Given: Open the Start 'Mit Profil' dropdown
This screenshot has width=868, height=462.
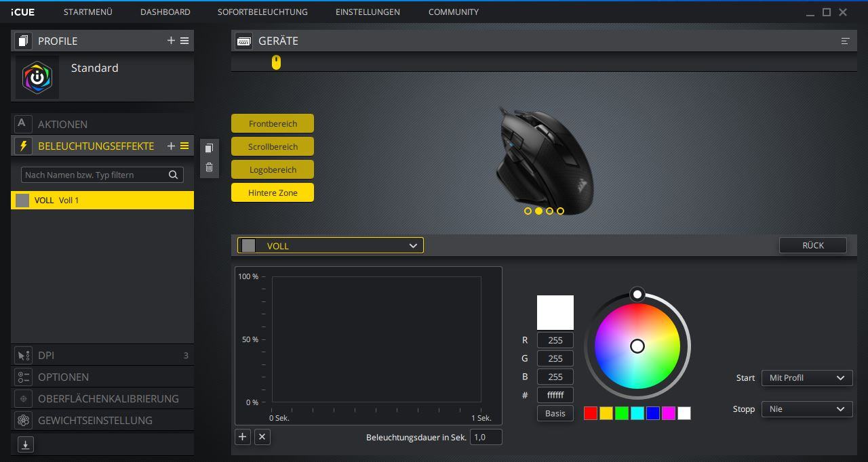Looking at the screenshot, I should click(x=807, y=378).
